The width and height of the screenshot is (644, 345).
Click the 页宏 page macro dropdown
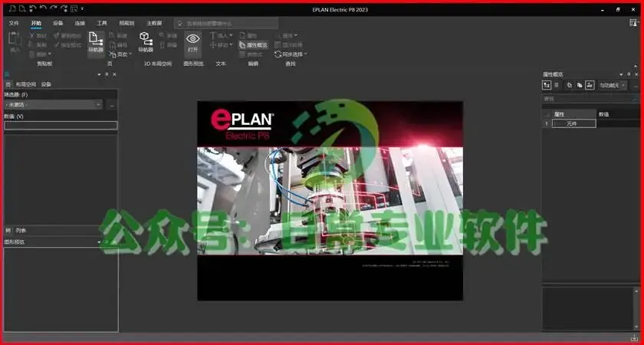120,54
